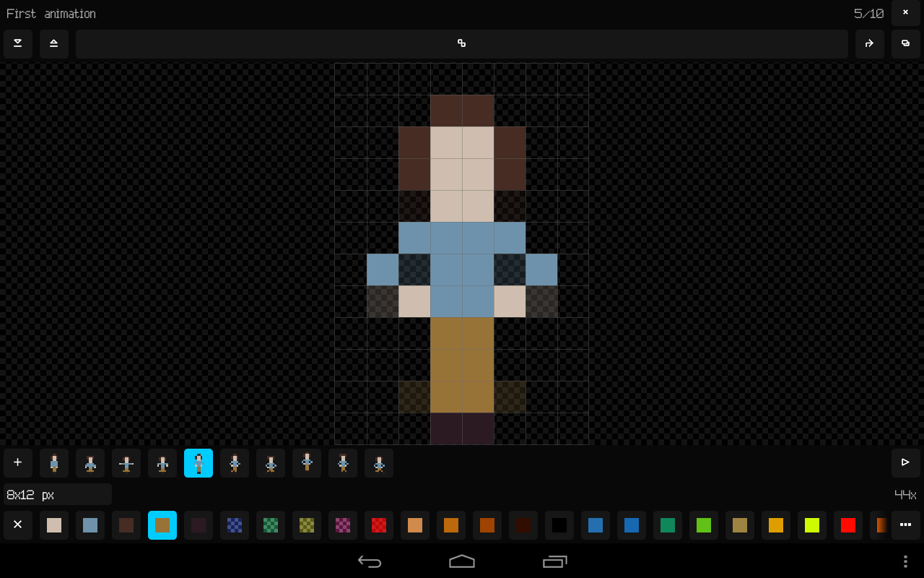The image size is (924, 578).
Task: Add a new frame with the plus button
Action: pyautogui.click(x=18, y=463)
